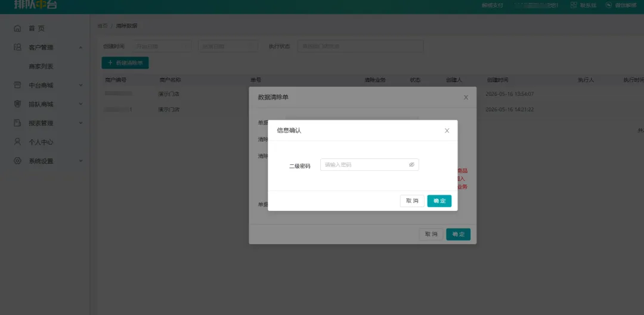Close the 数据清除单 dialog behind
This screenshot has width=644, height=315.
[466, 97]
